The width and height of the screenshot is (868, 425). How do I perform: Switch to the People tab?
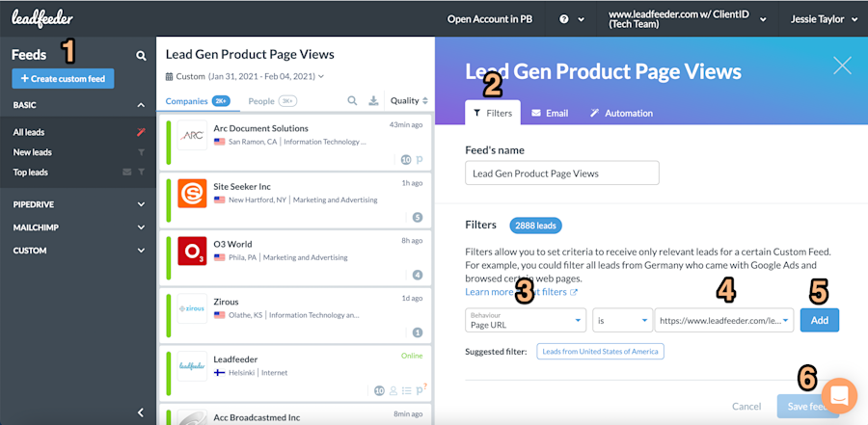click(273, 101)
